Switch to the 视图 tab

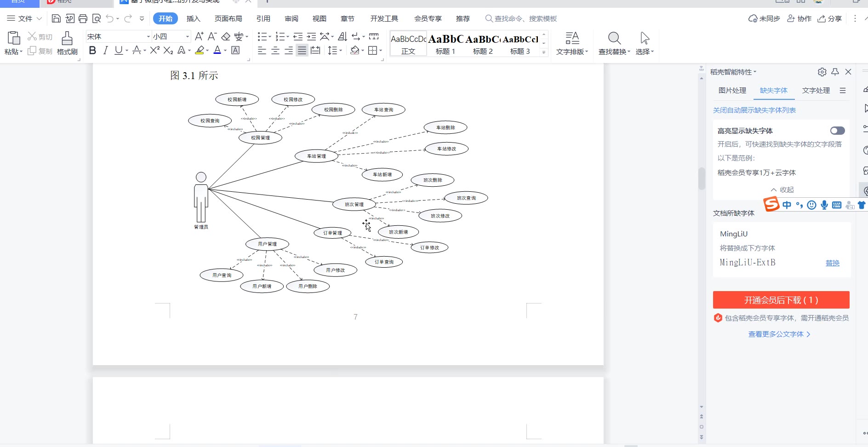pos(320,18)
